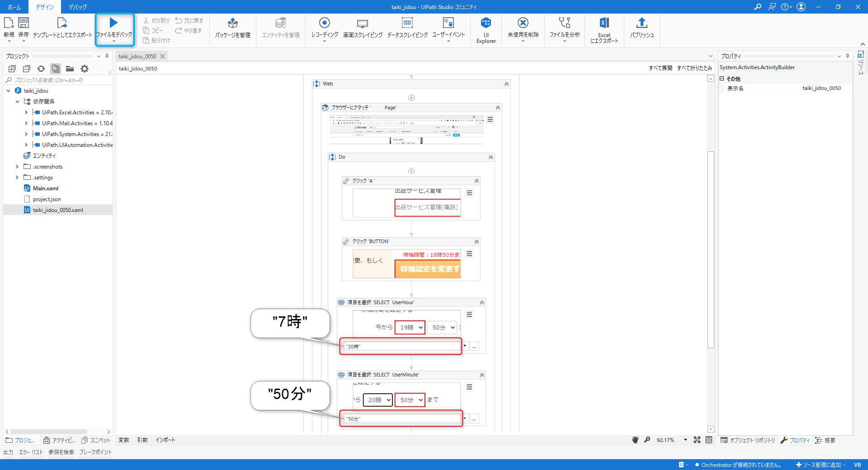Image resolution: width=868 pixels, height=470 pixels.
Task: Toggle pan mode hand icon
Action: (x=635, y=440)
